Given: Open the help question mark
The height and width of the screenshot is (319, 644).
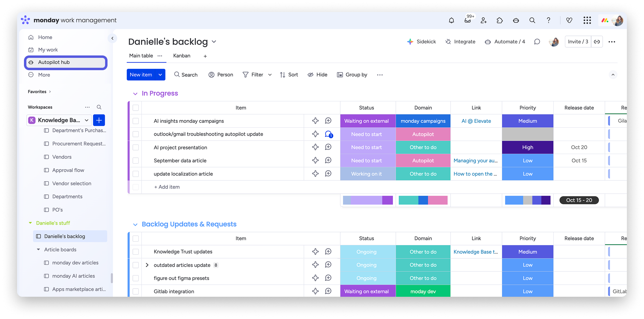Looking at the screenshot, I should click(x=548, y=21).
